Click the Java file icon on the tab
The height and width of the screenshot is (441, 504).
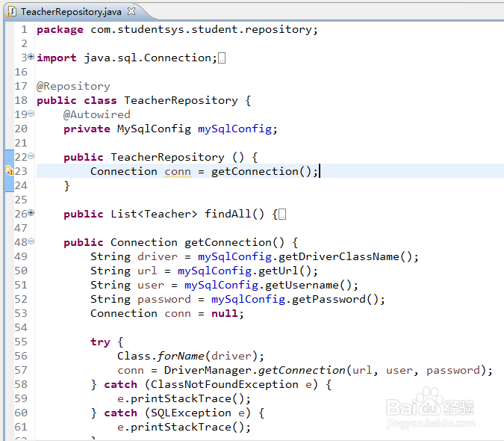pos(11,12)
